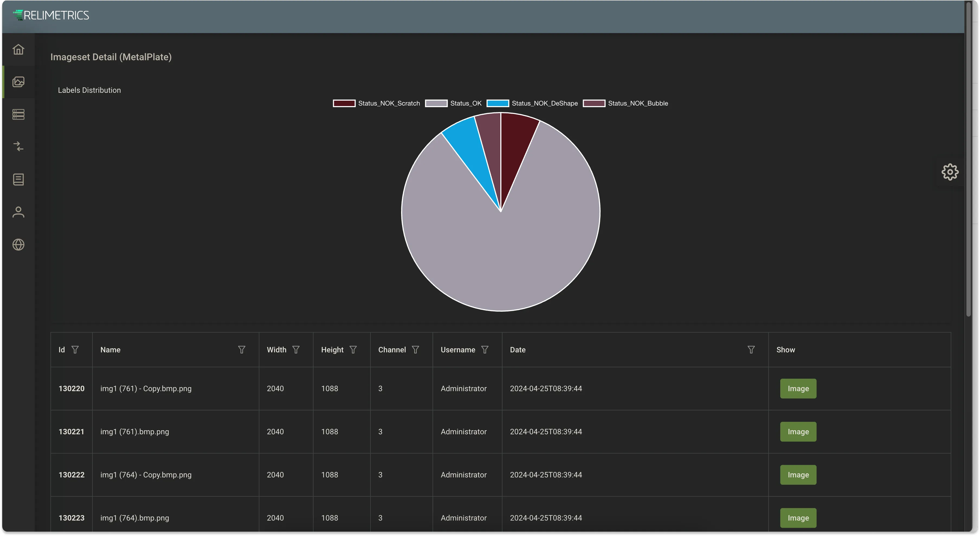Viewport: 980px width, 536px height.
Task: Open the settings gear on the right
Action: pyautogui.click(x=950, y=172)
